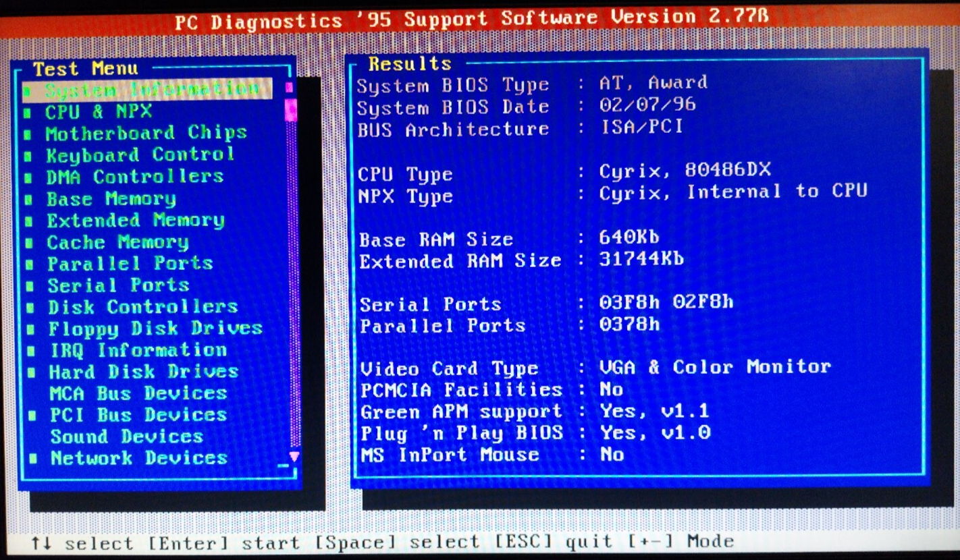This screenshot has height=560, width=960.
Task: Toggle selection marker beside Keyboard Control
Action: (x=28, y=157)
